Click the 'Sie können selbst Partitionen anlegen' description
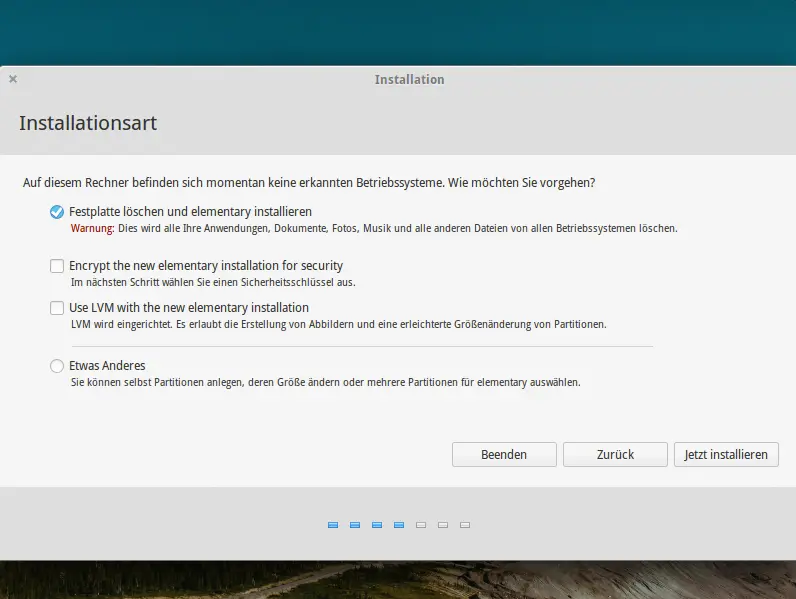Screen dimensions: 796x599 point(325,382)
